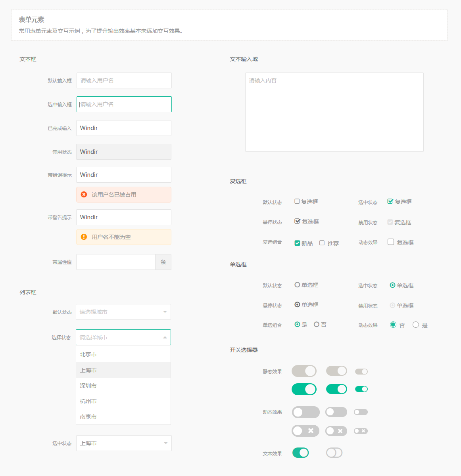Toggle the medium grey 静态效果 switch
This screenshot has width=461, height=476.
(336, 371)
